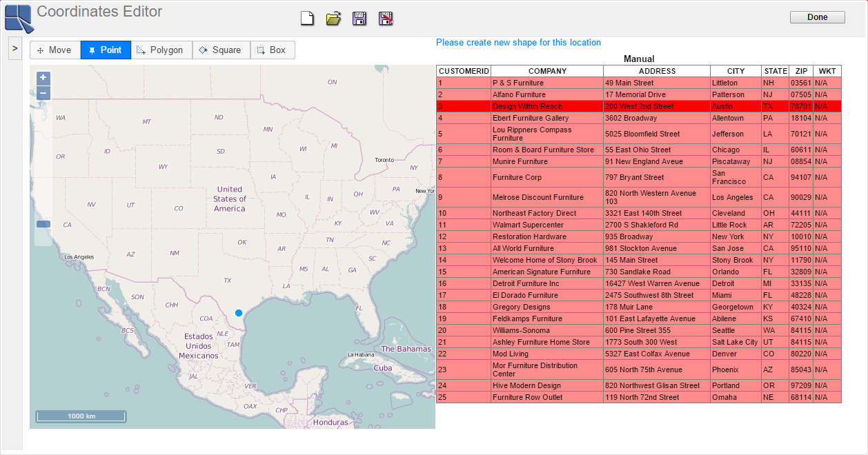Click the 1000 km map scale bar
The height and width of the screenshot is (455, 868).
point(81,416)
